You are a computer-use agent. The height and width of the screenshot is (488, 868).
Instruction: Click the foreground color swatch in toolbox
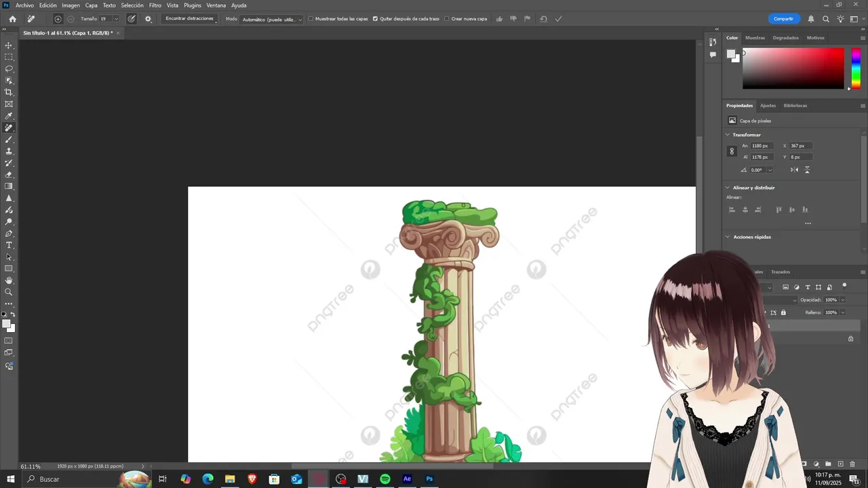click(x=7, y=324)
